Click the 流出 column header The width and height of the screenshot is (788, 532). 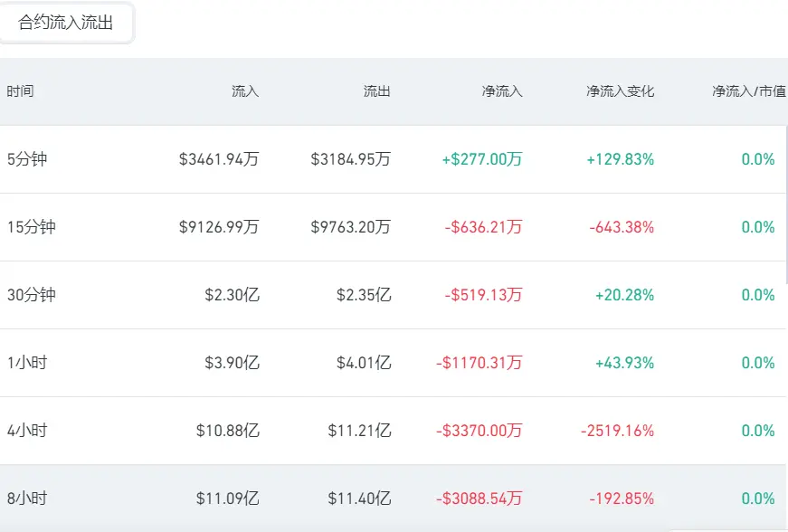(x=377, y=90)
